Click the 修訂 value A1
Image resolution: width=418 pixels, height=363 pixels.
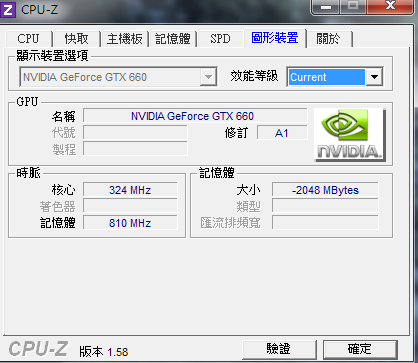(x=282, y=133)
